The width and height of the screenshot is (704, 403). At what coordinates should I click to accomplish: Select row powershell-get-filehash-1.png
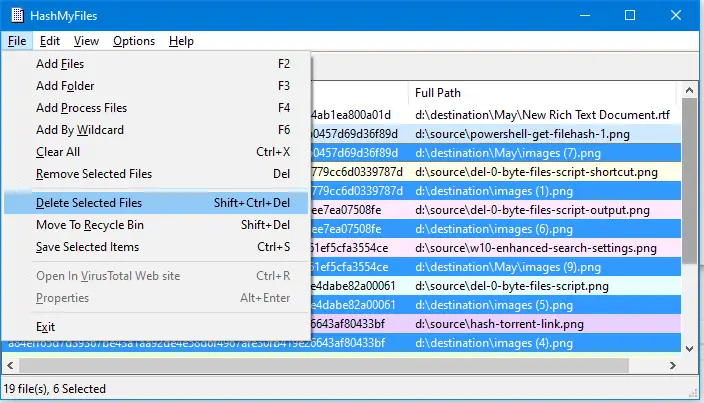tap(496, 134)
